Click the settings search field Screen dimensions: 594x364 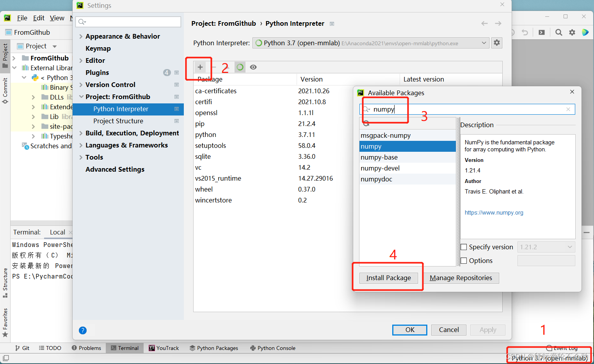128,22
